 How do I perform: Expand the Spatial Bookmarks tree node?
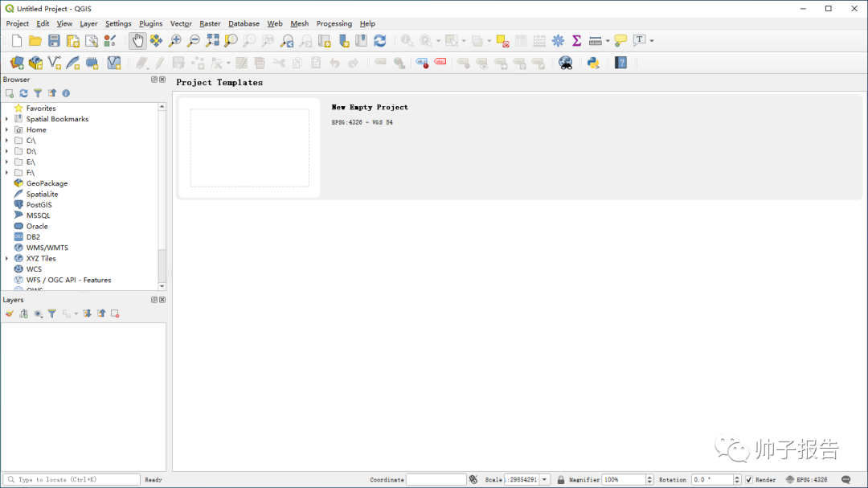pos(6,119)
